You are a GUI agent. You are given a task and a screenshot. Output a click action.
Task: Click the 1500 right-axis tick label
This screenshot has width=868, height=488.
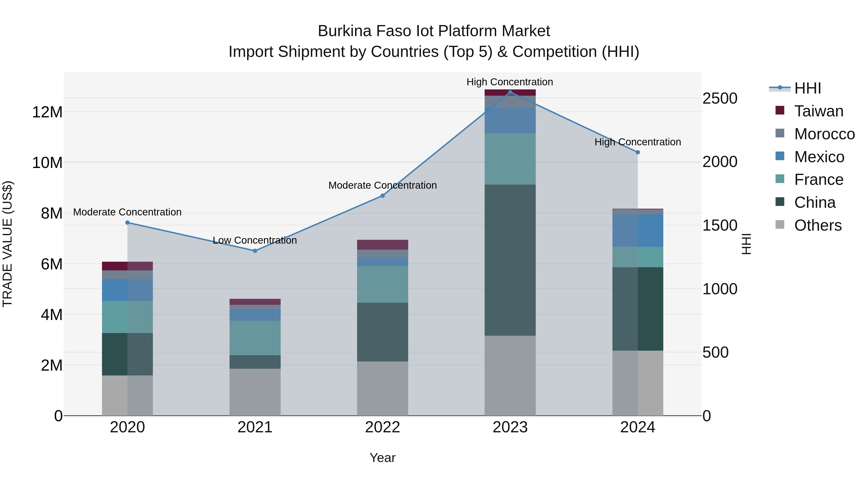(720, 225)
